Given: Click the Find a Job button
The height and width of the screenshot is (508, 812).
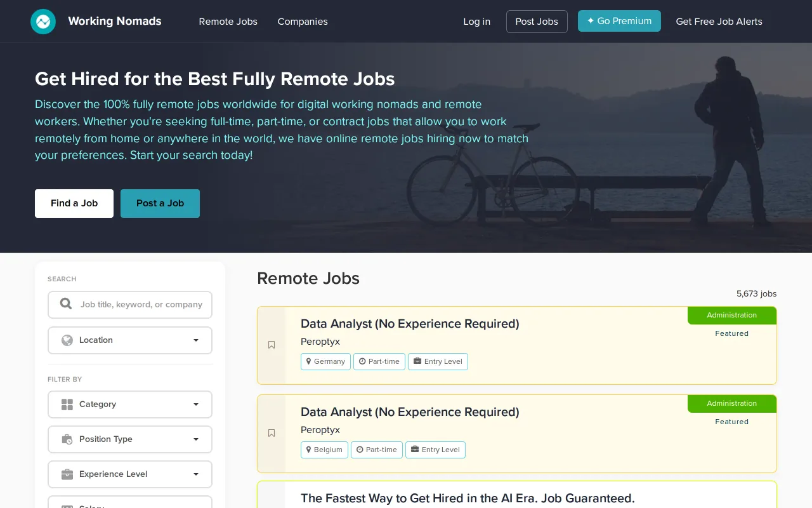Looking at the screenshot, I should pyautogui.click(x=74, y=203).
